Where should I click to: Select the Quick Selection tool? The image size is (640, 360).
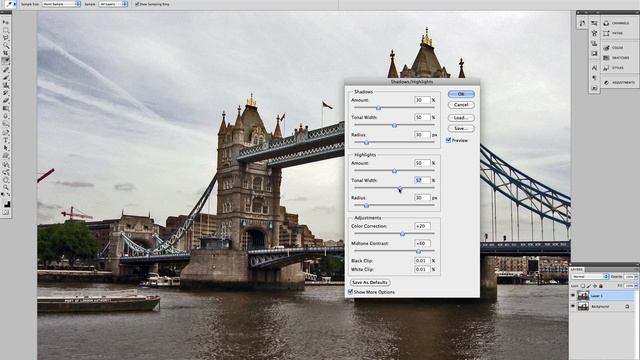6,45
